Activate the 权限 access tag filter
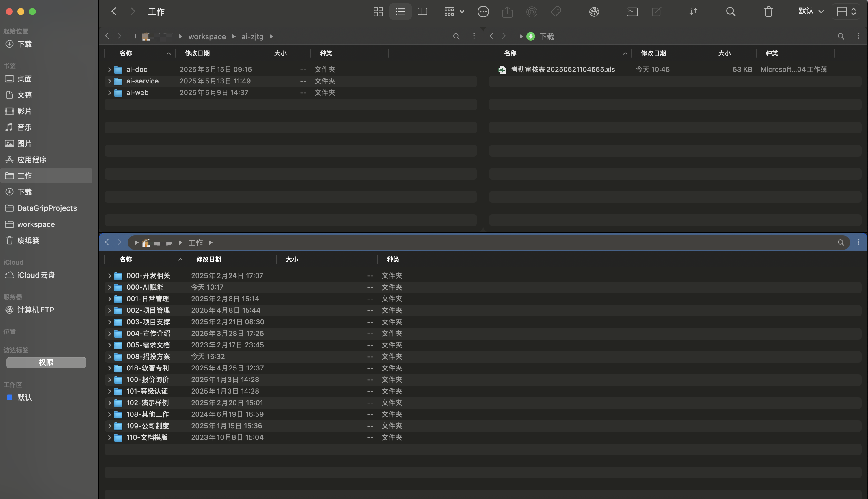868x499 pixels. coord(46,362)
